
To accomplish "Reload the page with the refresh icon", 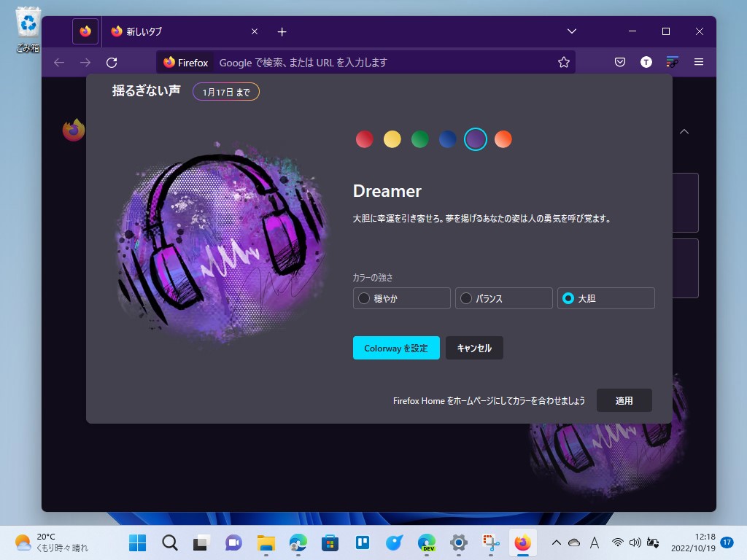I will point(111,63).
